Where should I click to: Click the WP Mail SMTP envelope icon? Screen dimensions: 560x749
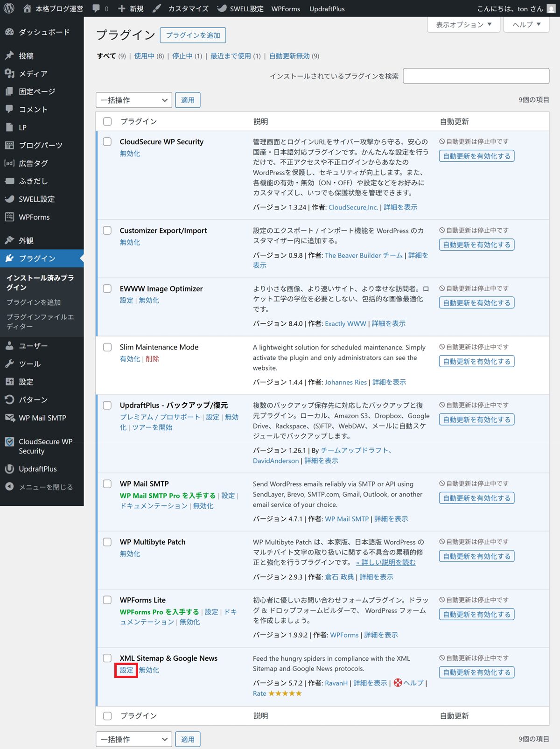pos(9,418)
